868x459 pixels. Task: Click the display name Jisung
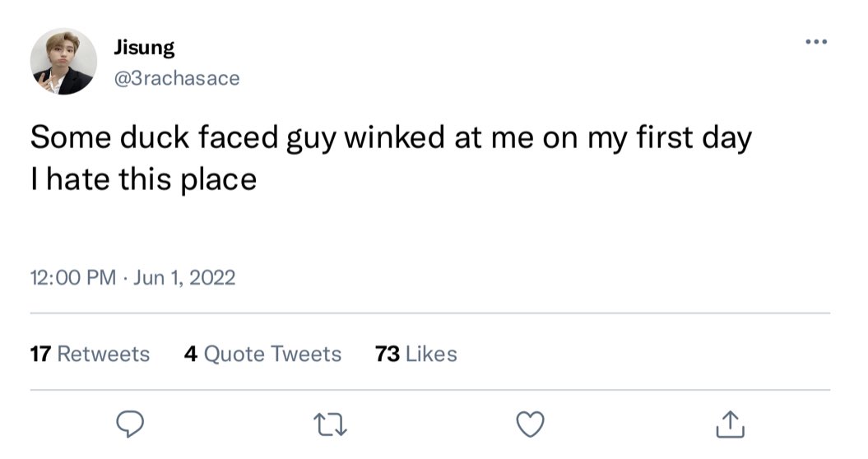click(x=145, y=48)
